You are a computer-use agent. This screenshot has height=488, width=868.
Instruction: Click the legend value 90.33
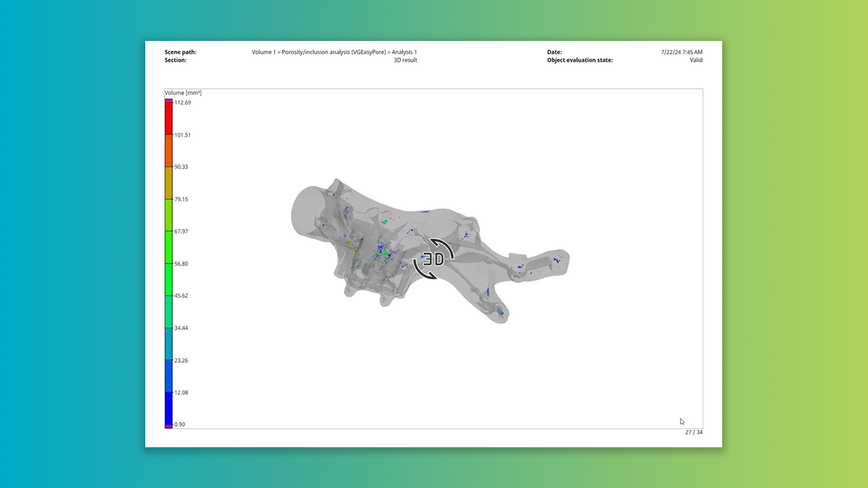[181, 167]
